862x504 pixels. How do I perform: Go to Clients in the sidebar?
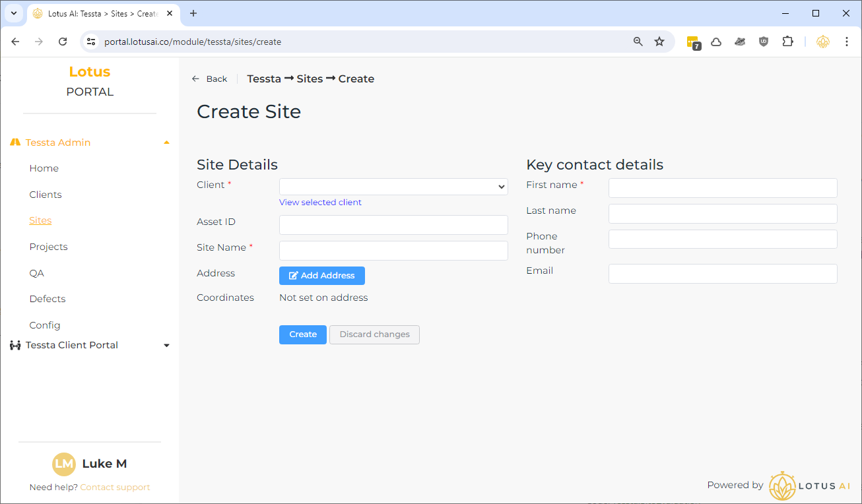click(x=46, y=195)
